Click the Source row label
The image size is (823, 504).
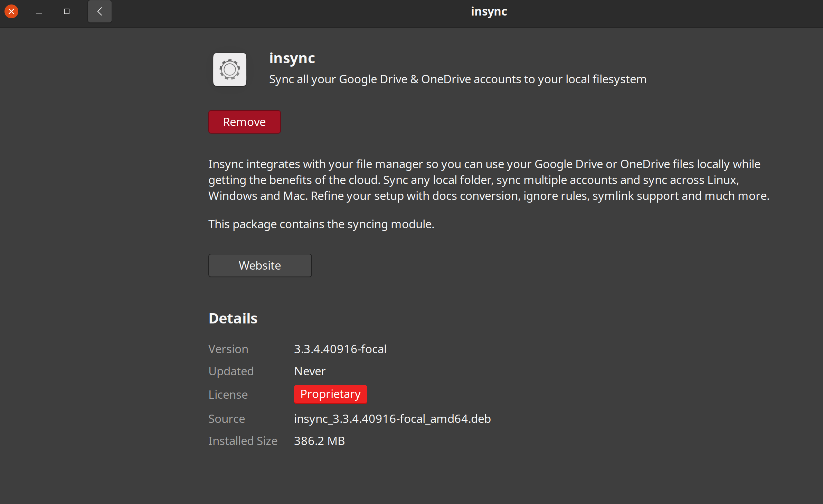coord(227,418)
